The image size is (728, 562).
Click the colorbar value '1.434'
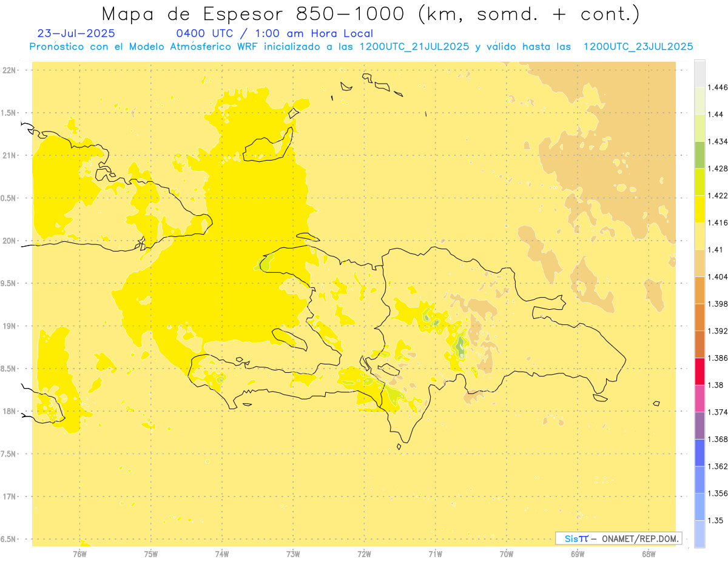[717, 141]
